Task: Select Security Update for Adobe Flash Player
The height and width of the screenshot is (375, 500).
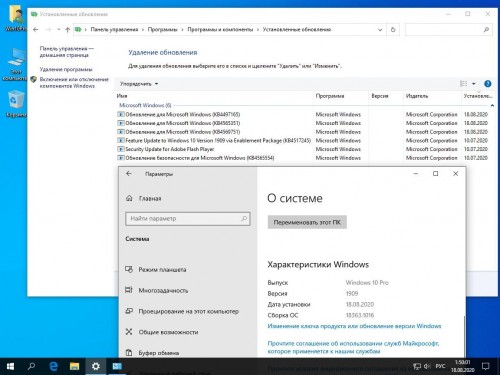Action: tap(303, 149)
